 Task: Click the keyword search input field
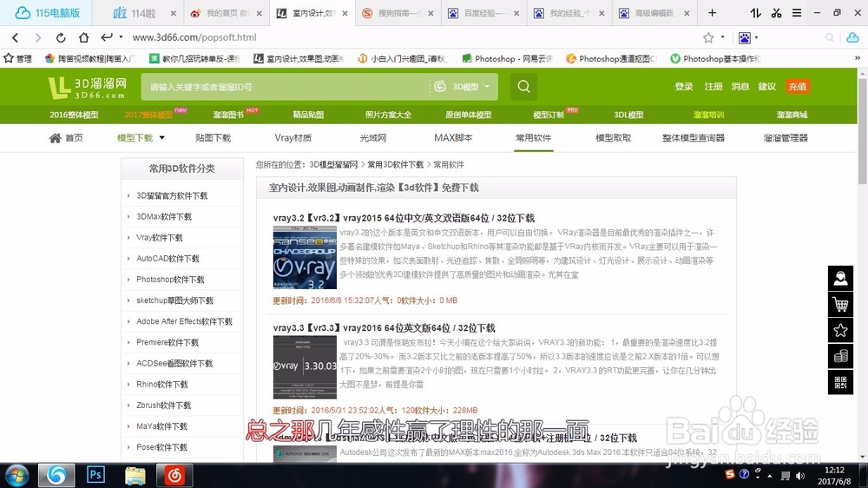[285, 87]
